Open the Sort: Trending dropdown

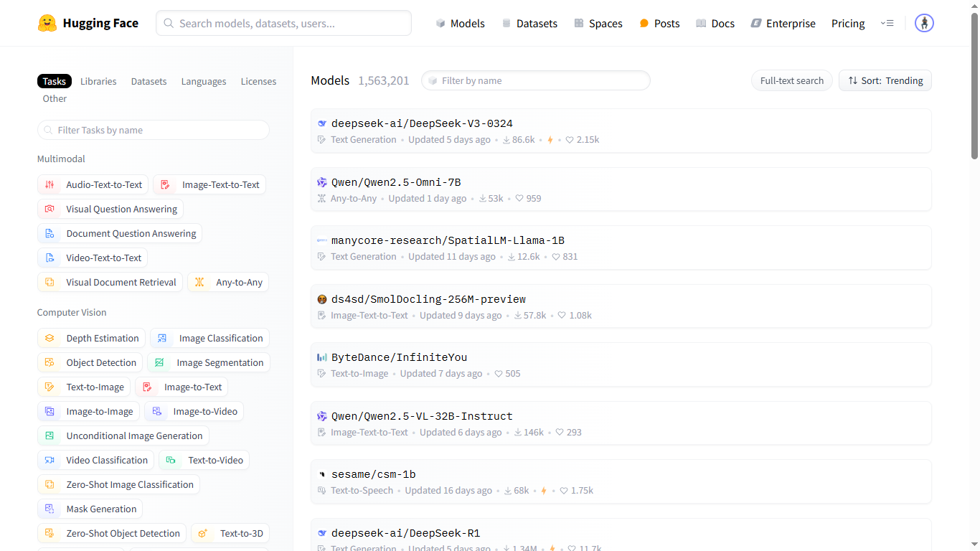click(x=885, y=80)
